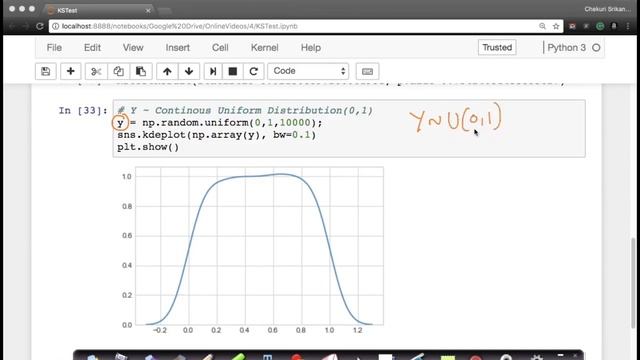Click the browser address bar URL
This screenshot has width=640, height=360.
(180, 26)
